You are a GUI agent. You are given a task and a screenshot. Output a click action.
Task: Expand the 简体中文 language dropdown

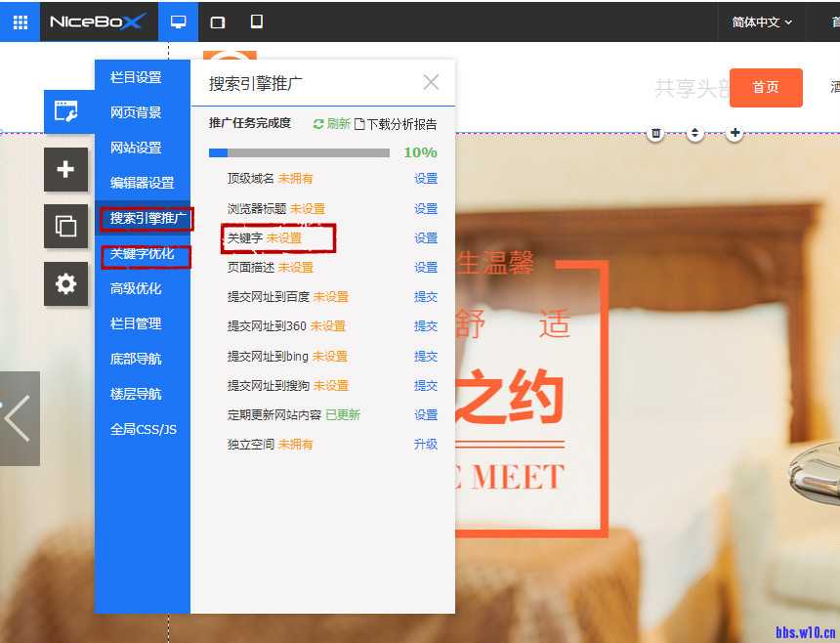(x=762, y=21)
